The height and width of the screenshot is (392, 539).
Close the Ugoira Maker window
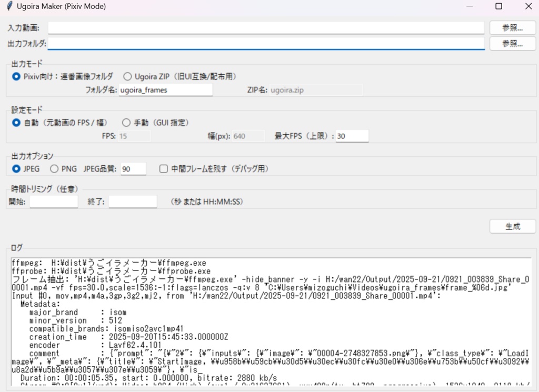click(528, 6)
